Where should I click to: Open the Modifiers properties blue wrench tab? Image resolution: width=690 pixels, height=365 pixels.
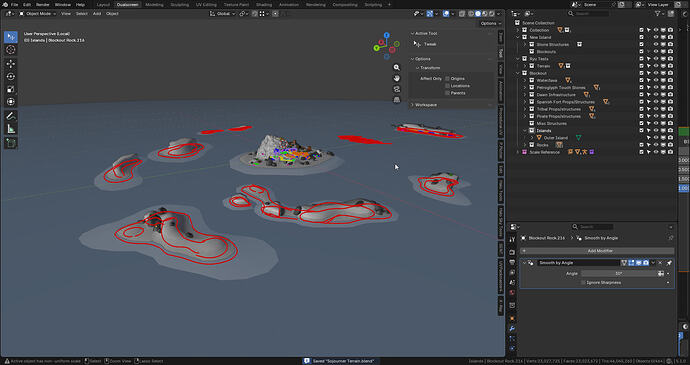click(512, 328)
